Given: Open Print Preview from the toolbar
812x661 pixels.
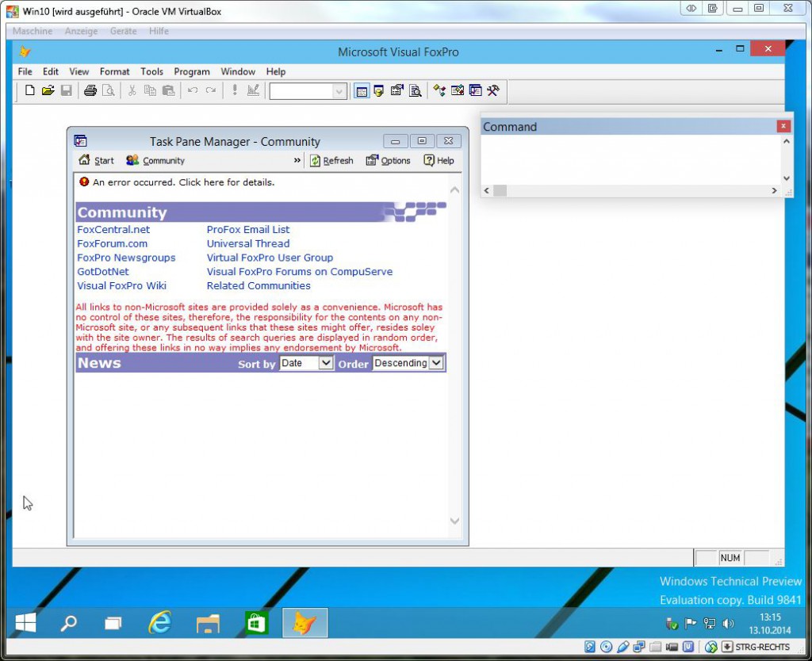Looking at the screenshot, I should click(109, 90).
